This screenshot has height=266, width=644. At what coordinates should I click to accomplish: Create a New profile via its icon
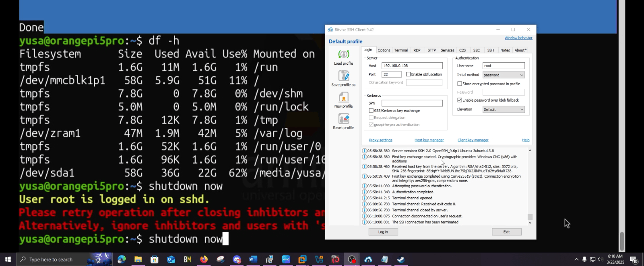[x=343, y=98]
